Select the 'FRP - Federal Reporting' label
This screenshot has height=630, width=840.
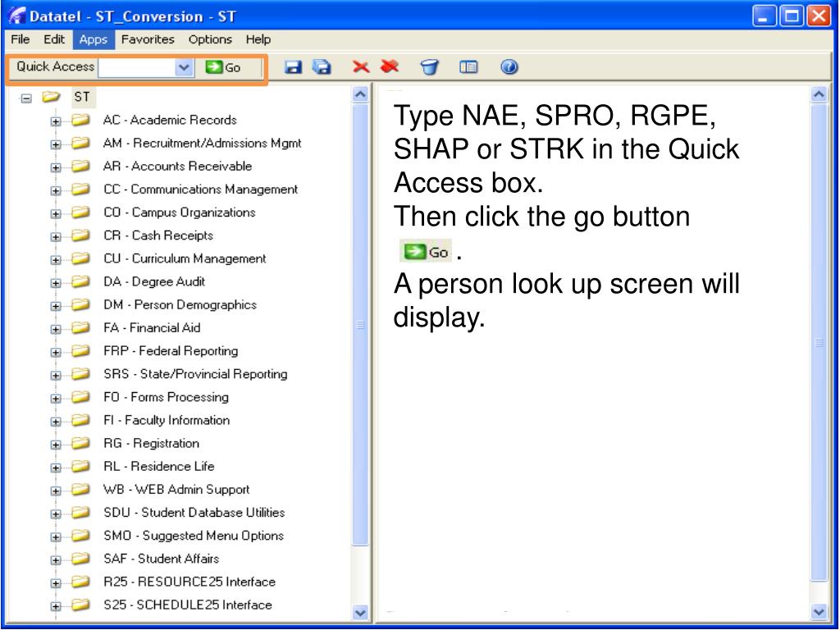171,350
